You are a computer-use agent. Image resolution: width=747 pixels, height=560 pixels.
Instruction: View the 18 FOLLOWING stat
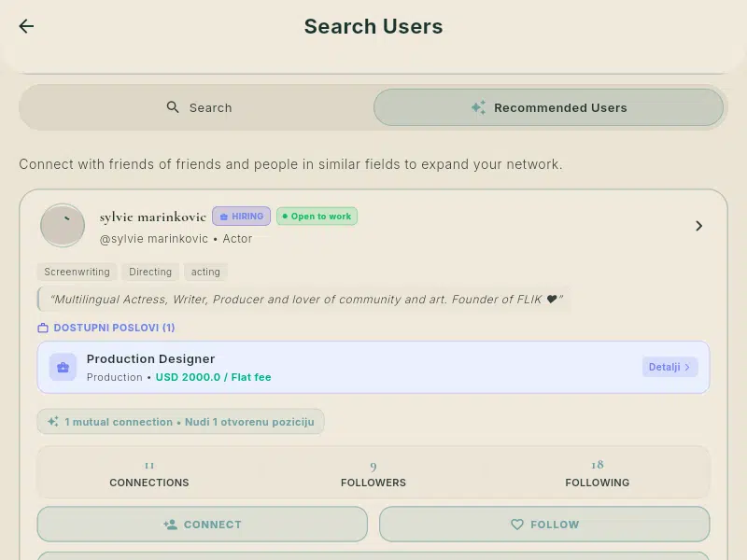[x=598, y=473]
